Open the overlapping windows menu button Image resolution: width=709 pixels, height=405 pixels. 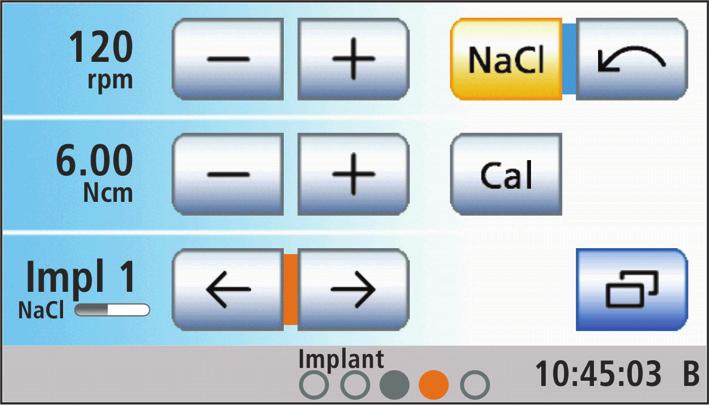632,289
